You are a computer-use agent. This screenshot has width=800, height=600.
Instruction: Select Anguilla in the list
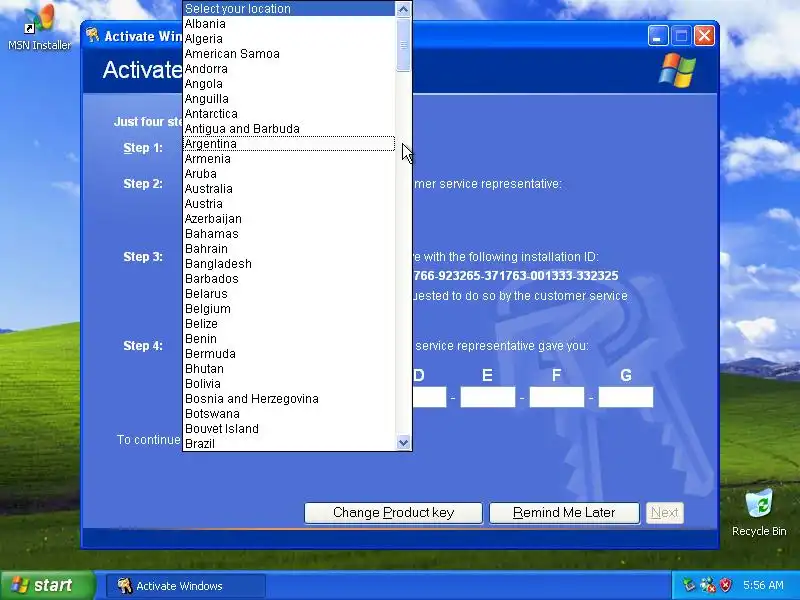click(x=289, y=98)
